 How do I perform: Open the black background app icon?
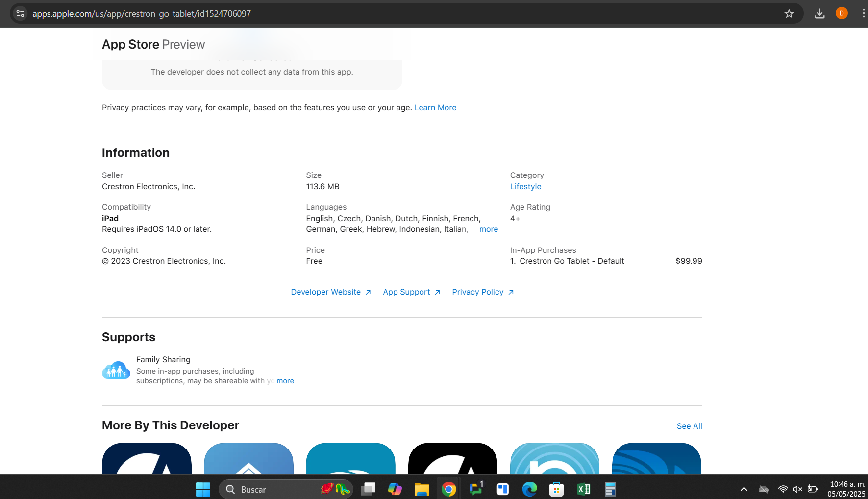point(452,458)
